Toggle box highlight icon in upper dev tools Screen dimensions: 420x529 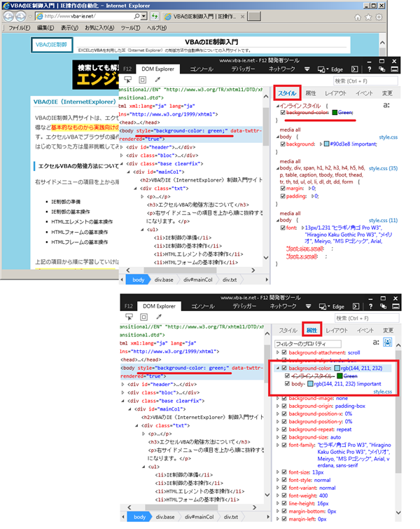(143, 80)
